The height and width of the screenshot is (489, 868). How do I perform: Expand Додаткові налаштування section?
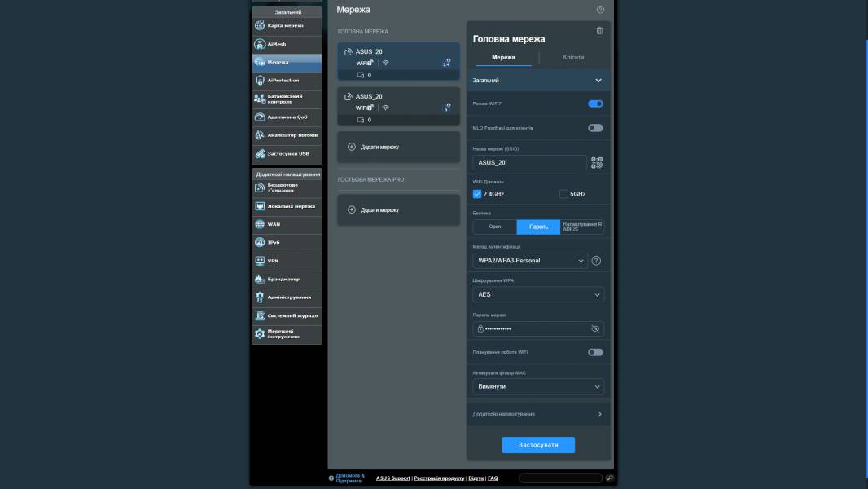click(538, 414)
